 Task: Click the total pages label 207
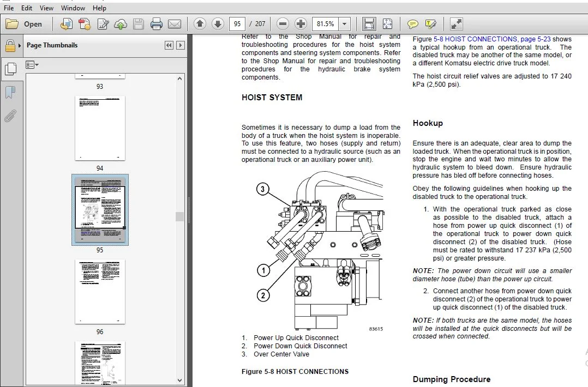[260, 24]
